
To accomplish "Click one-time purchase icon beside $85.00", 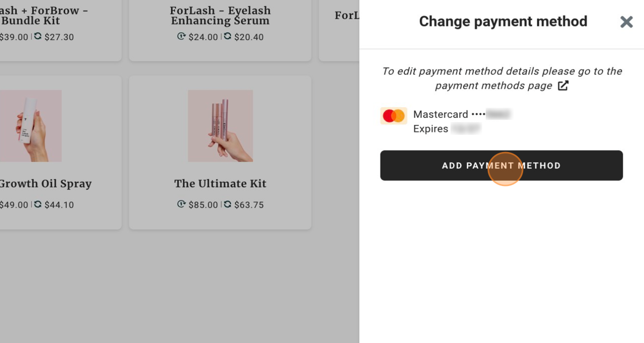I will [181, 204].
